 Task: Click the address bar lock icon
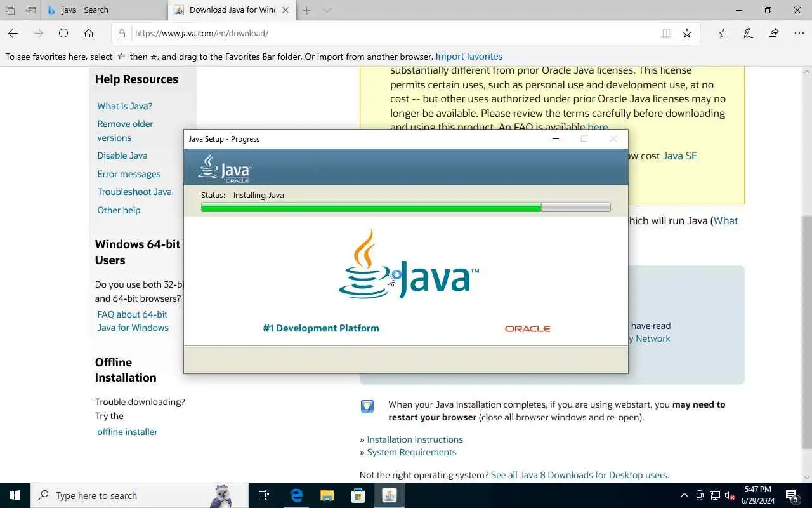tap(122, 33)
